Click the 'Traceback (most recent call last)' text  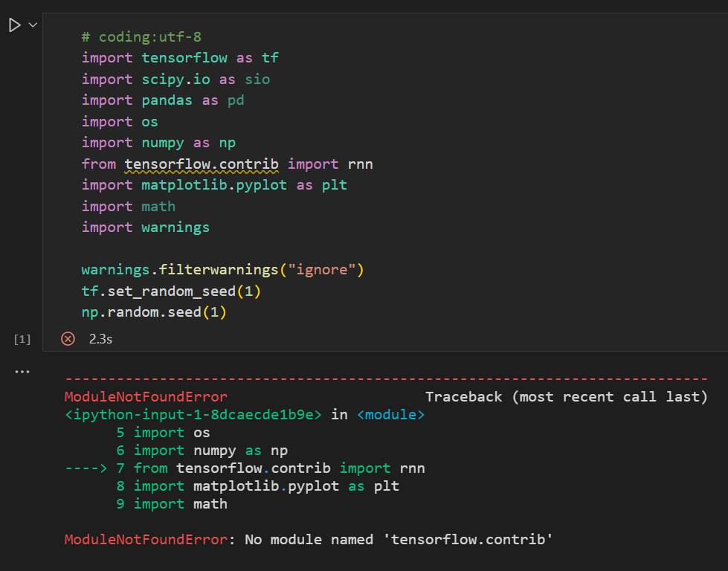[566, 397]
